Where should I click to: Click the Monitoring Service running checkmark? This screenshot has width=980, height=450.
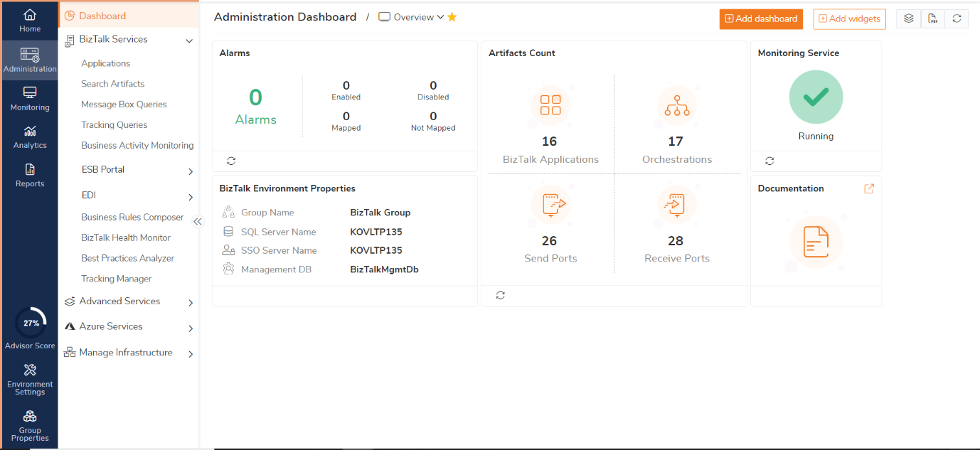click(x=816, y=97)
